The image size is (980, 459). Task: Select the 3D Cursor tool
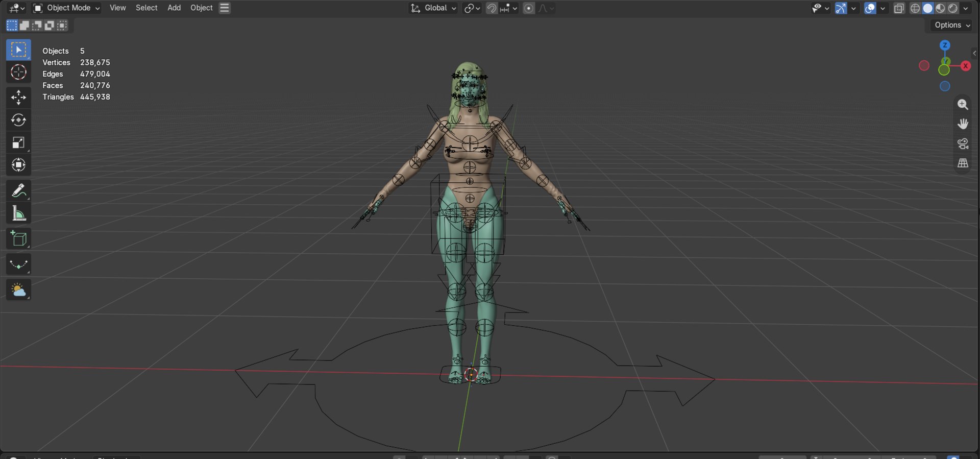[x=18, y=72]
